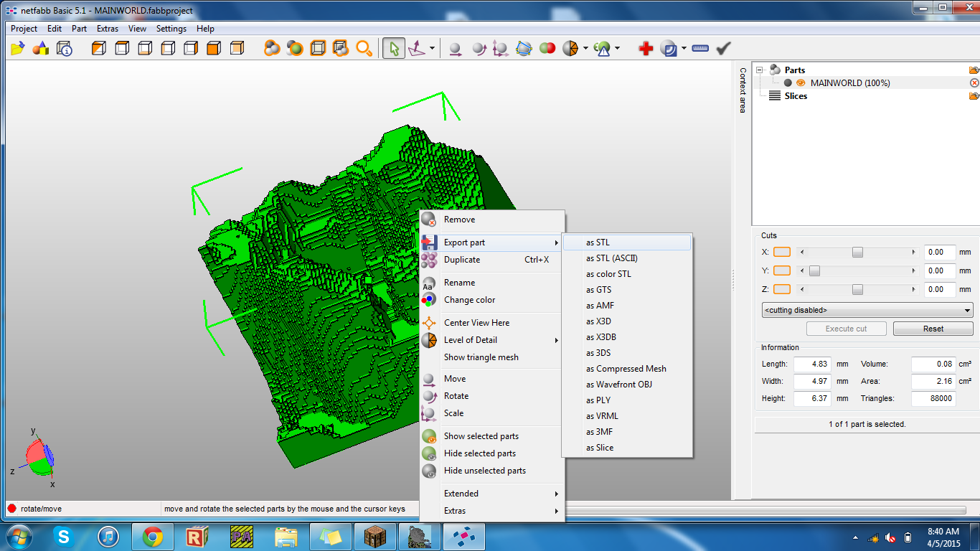The image size is (980, 551).
Task: Click the align to bottom plane tool icon
Action: click(417, 48)
